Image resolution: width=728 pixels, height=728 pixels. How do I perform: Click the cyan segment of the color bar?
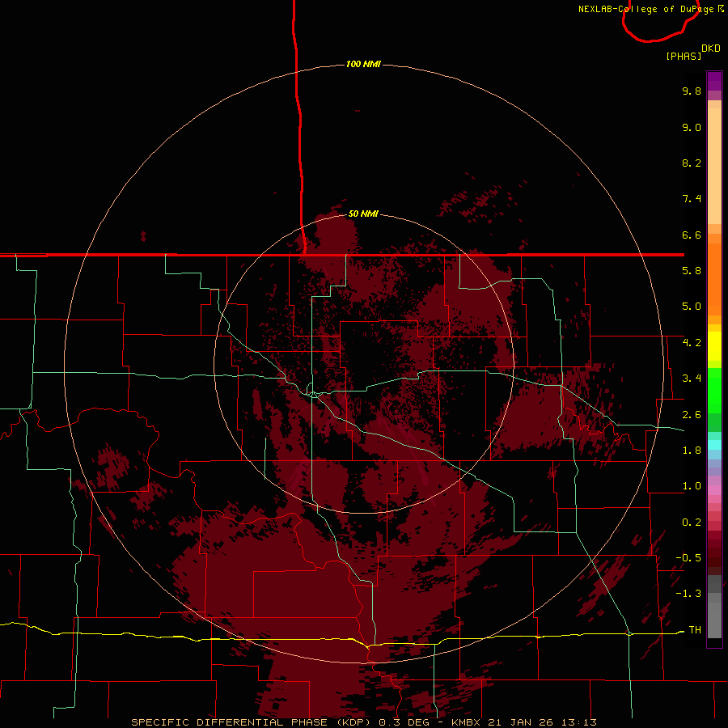pyautogui.click(x=714, y=445)
